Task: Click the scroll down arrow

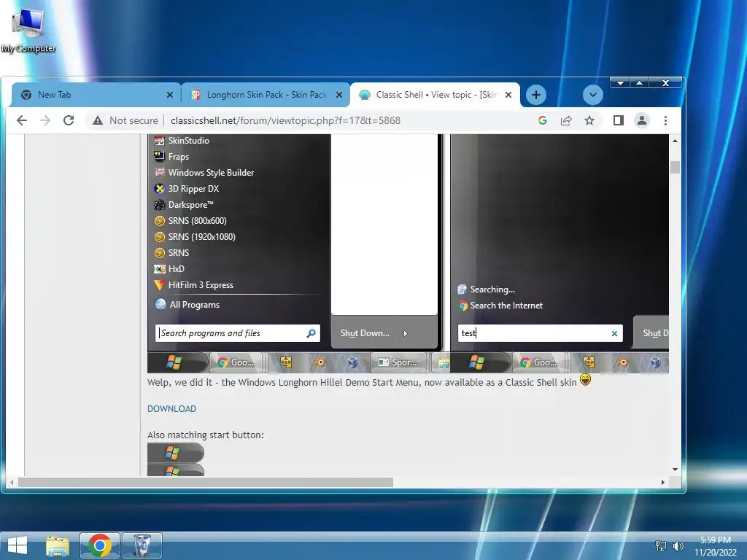Action: coord(675,470)
